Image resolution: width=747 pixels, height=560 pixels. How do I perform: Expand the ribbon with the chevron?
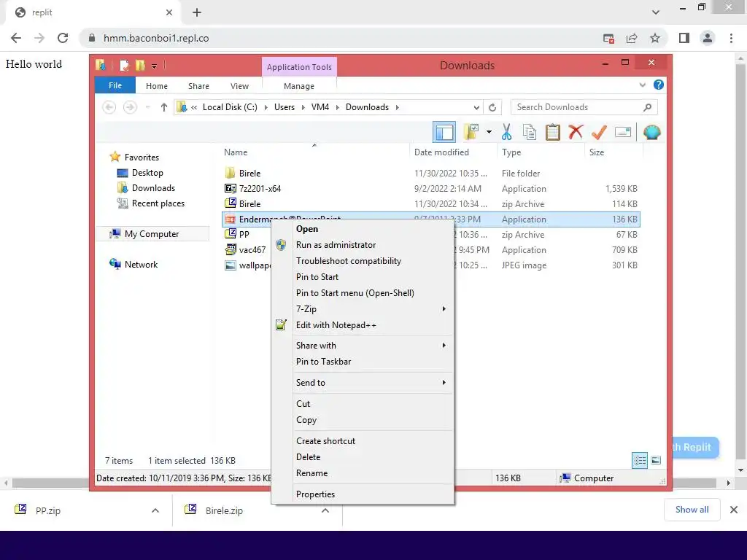[642, 85]
